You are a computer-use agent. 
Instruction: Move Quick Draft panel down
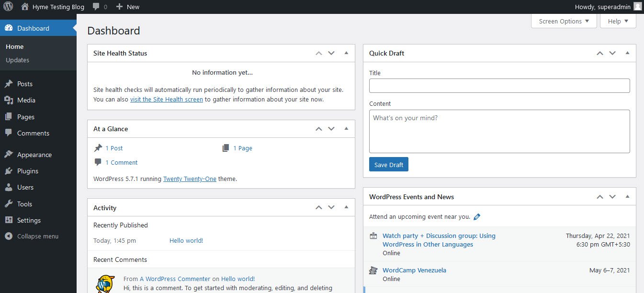point(612,53)
